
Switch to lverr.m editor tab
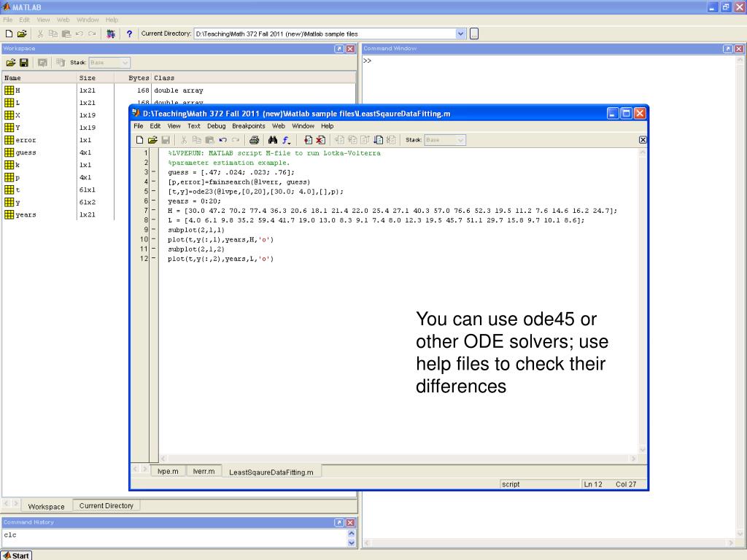[204, 472]
